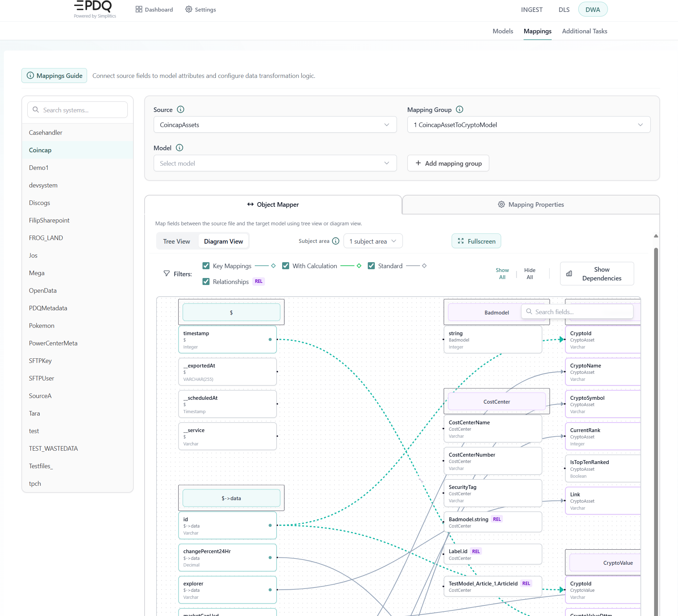Switch to Diagram View
Screen dimensions: 678x616
[x=224, y=241]
